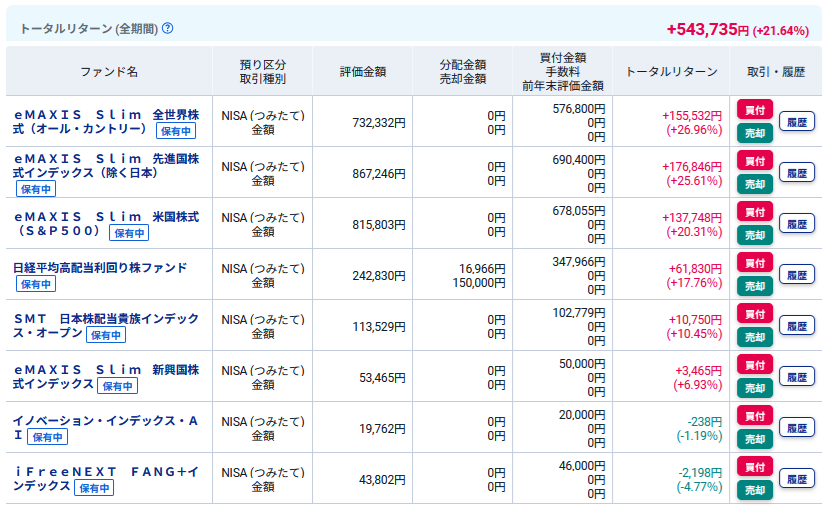Image resolution: width=829 pixels, height=510 pixels.
Task: Open 履歴 for iFreeNEXT FANG+インデックス
Action: [797, 479]
